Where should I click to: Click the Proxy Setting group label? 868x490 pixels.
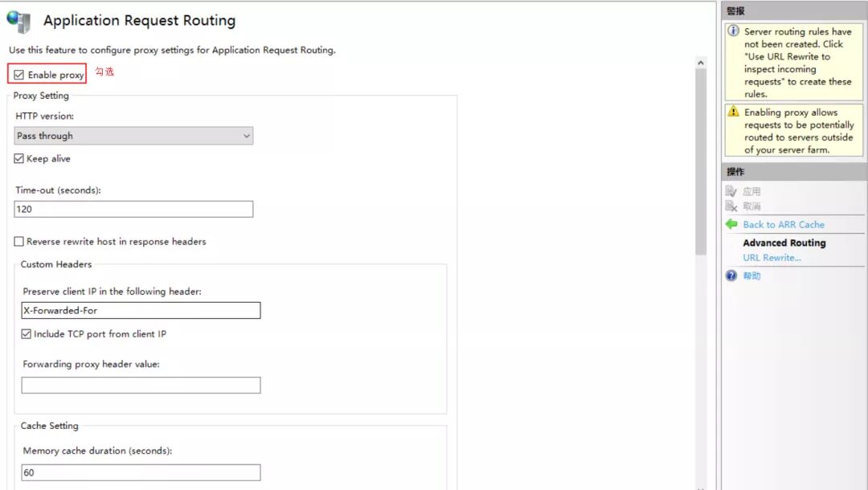pyautogui.click(x=41, y=96)
